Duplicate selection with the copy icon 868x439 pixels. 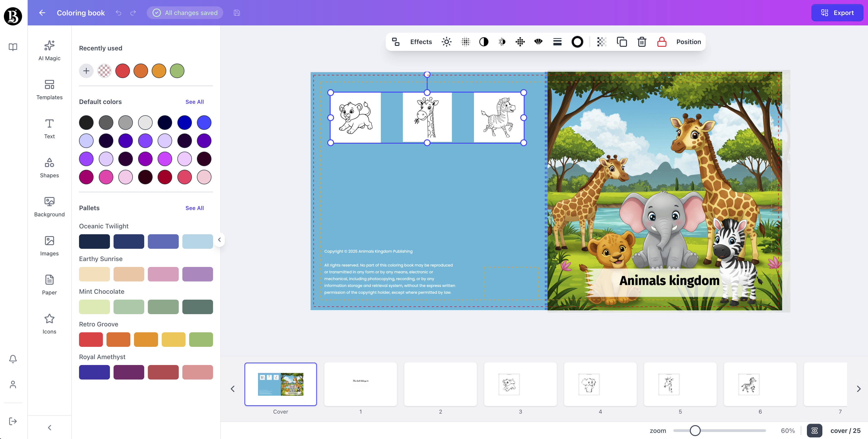[x=622, y=42]
